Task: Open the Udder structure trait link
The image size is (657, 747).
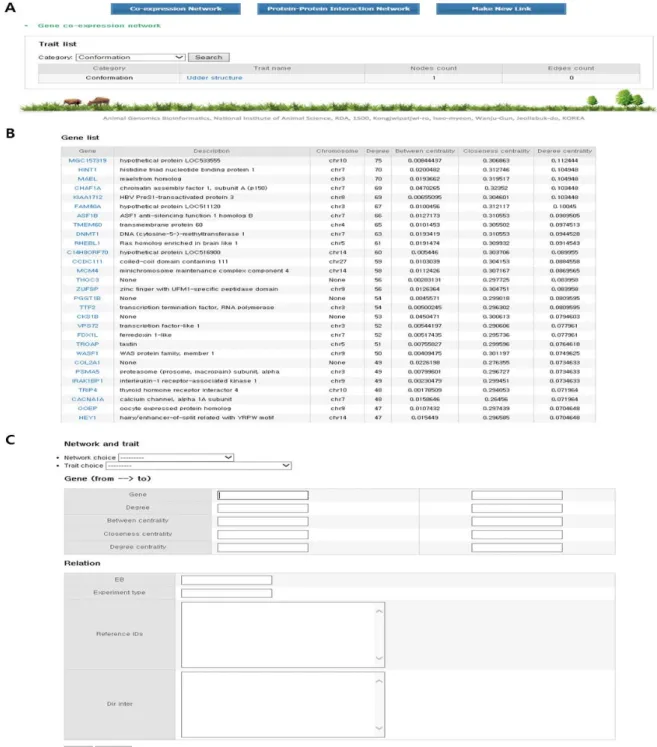Action: (x=214, y=78)
